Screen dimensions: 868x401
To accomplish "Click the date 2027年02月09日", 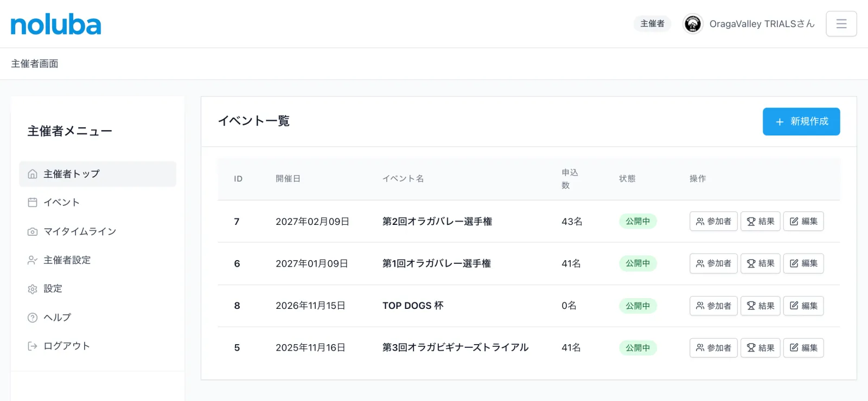I will (312, 222).
